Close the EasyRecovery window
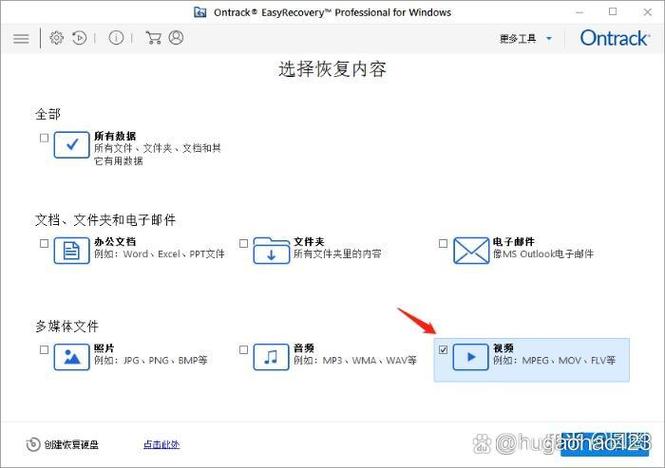 tap(647, 12)
